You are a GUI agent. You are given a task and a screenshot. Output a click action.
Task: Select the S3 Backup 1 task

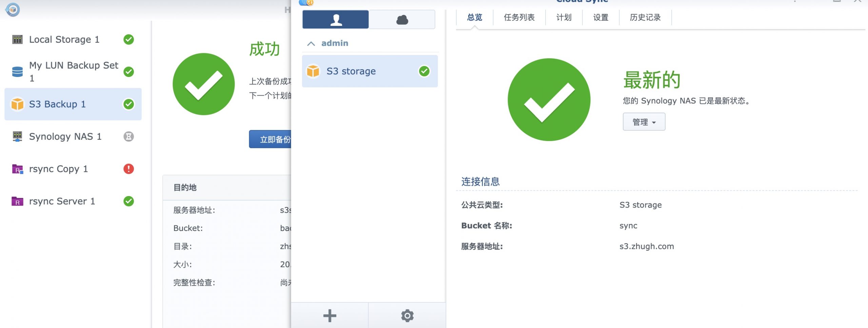(73, 104)
